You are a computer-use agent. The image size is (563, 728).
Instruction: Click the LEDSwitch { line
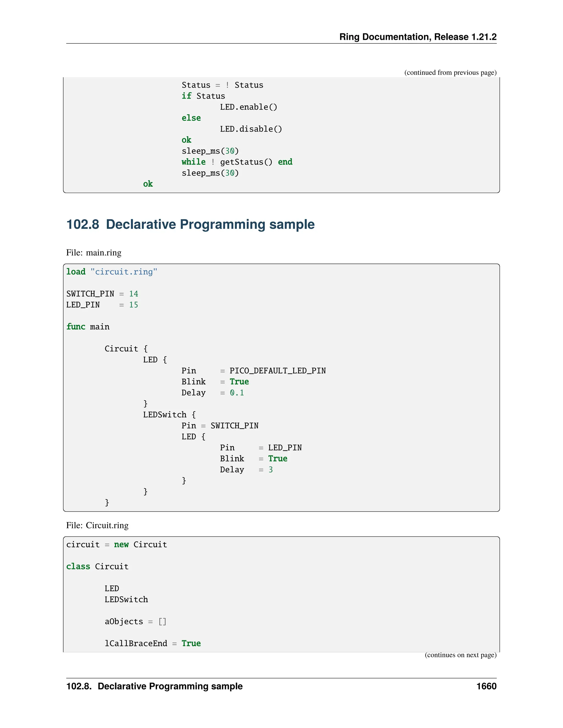coord(169,415)
